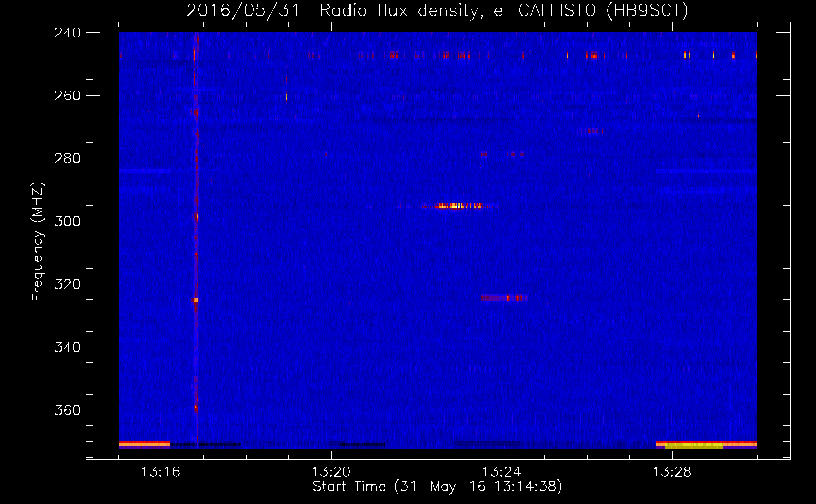This screenshot has width=816, height=504.
Task: Click the bright spot at 325 MHz on vertical streak
Action: pyautogui.click(x=196, y=300)
